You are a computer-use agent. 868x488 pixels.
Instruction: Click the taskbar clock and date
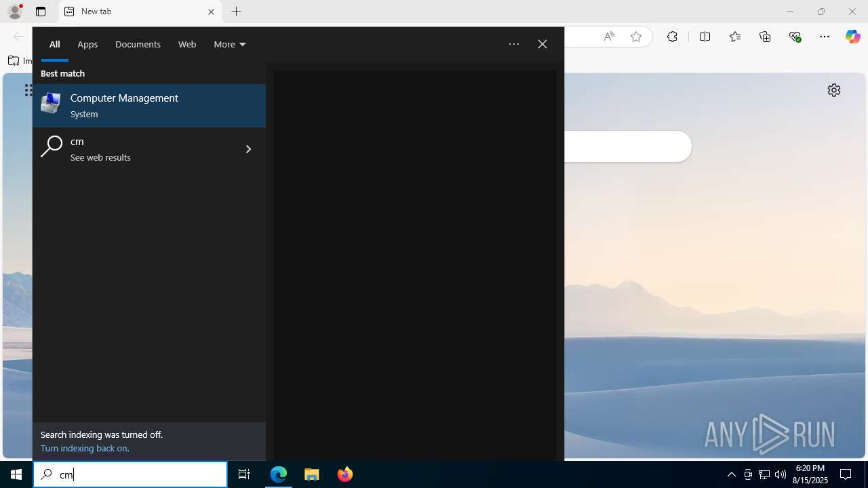(811, 474)
